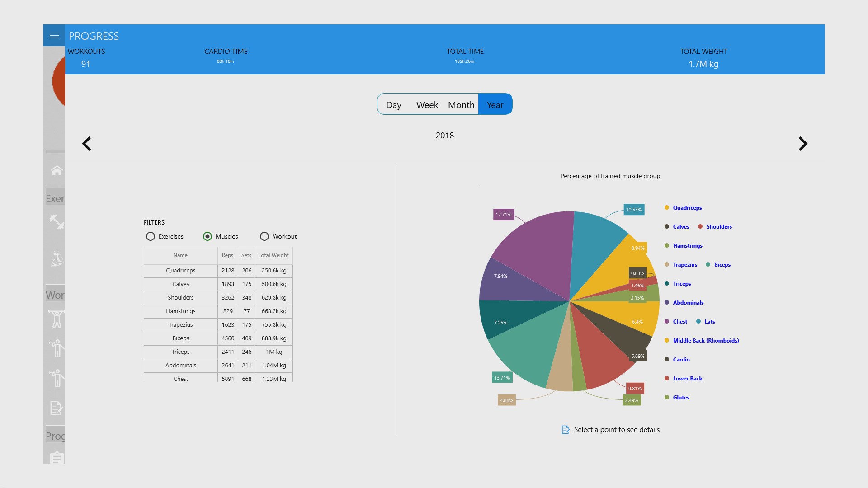Viewport: 868px width, 488px height.
Task: Switch to the Day view tab
Action: click(393, 105)
